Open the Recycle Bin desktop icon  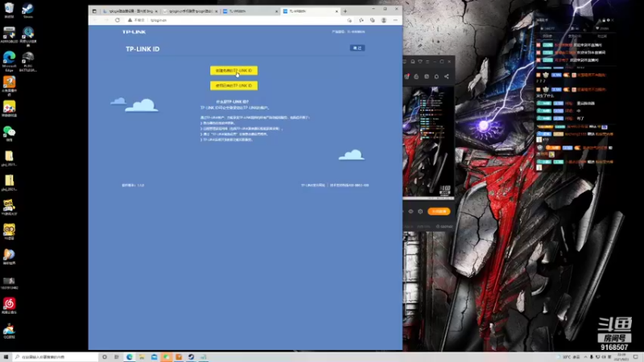click(9, 10)
